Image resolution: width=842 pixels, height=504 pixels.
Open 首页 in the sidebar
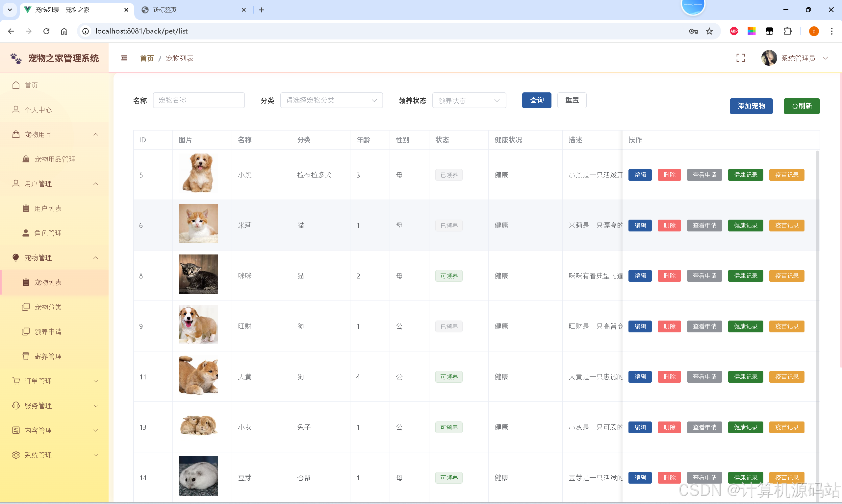pos(54,85)
